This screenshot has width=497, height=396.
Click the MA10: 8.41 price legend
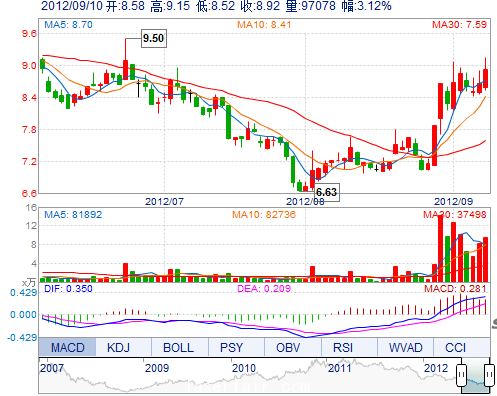point(264,24)
